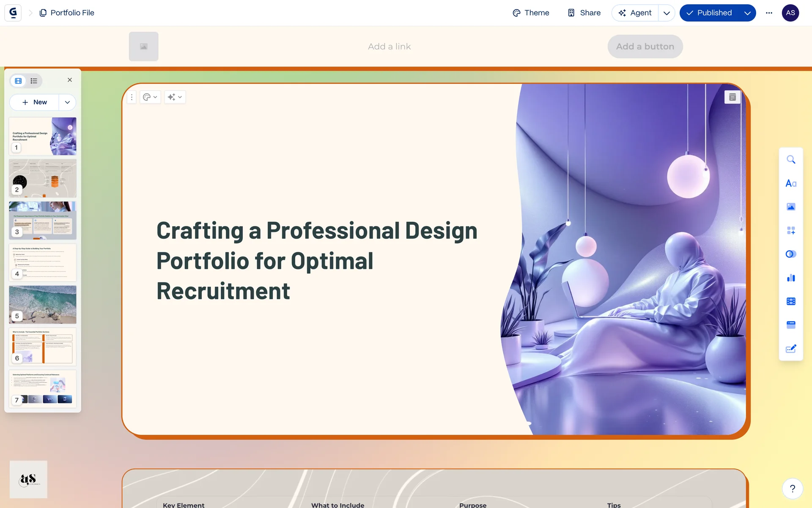Open the Theme menu
Image resolution: width=812 pixels, height=508 pixels.
(x=531, y=13)
